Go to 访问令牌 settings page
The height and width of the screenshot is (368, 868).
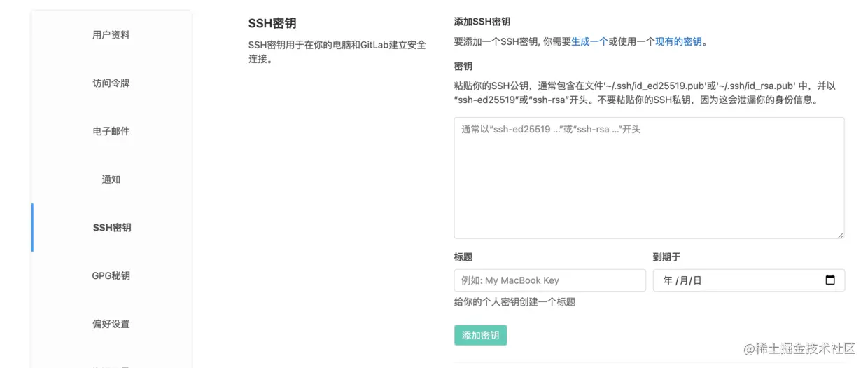pyautogui.click(x=111, y=83)
